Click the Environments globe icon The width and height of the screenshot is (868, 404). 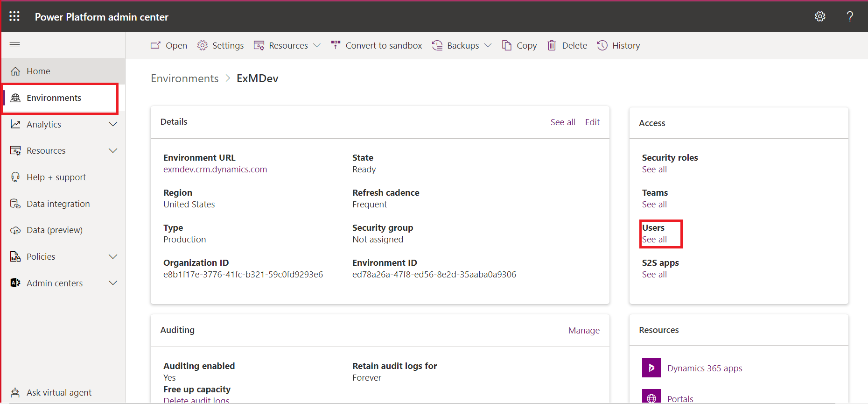click(15, 98)
